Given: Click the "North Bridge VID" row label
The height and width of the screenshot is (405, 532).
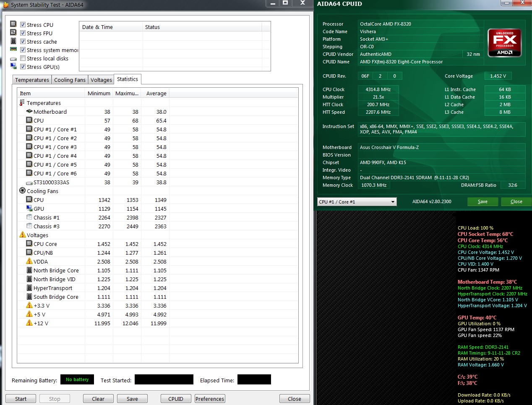Looking at the screenshot, I should click(x=55, y=280).
